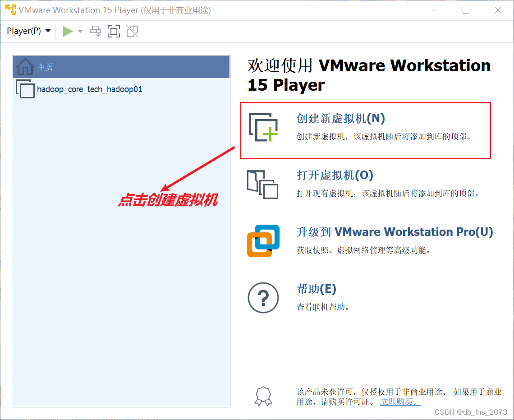Click the create new VM plus icon

pos(263,127)
